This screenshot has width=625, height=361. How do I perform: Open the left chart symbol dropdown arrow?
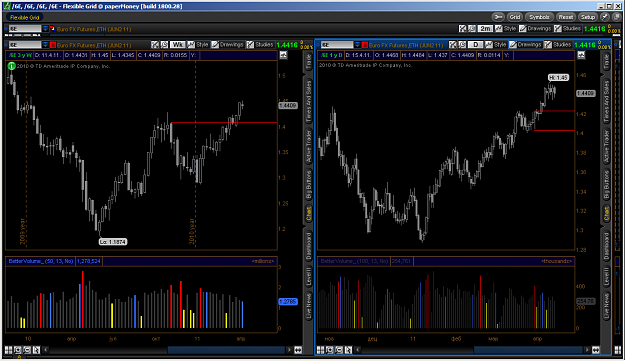[45, 45]
